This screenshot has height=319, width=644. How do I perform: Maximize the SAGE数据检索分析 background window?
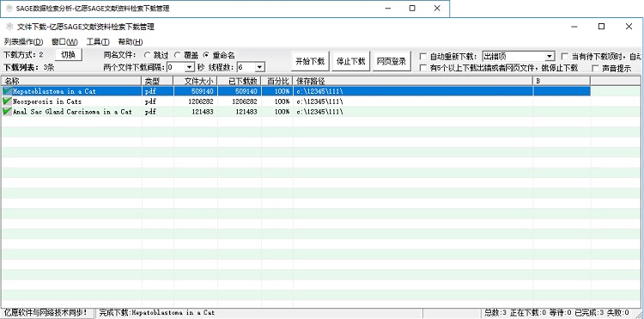click(x=412, y=9)
